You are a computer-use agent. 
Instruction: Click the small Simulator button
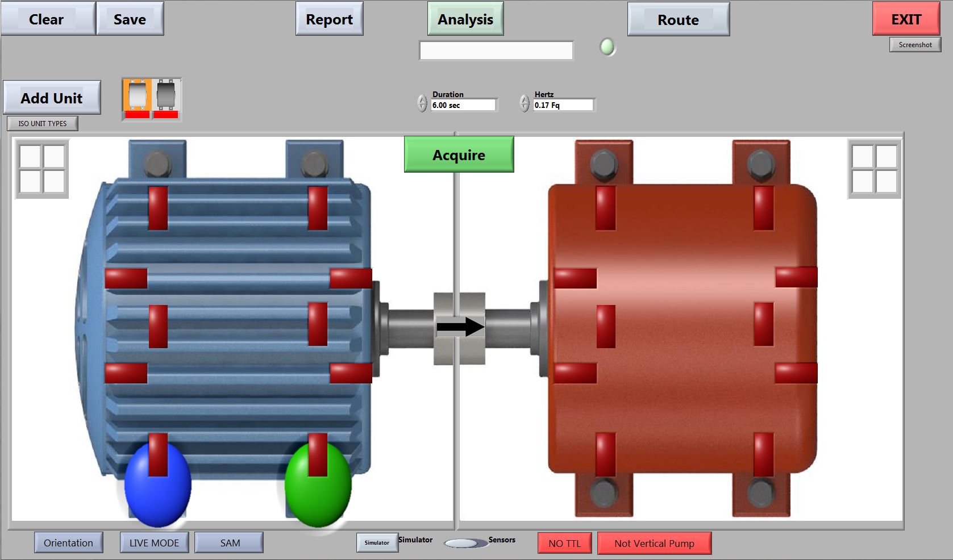pyautogui.click(x=377, y=542)
